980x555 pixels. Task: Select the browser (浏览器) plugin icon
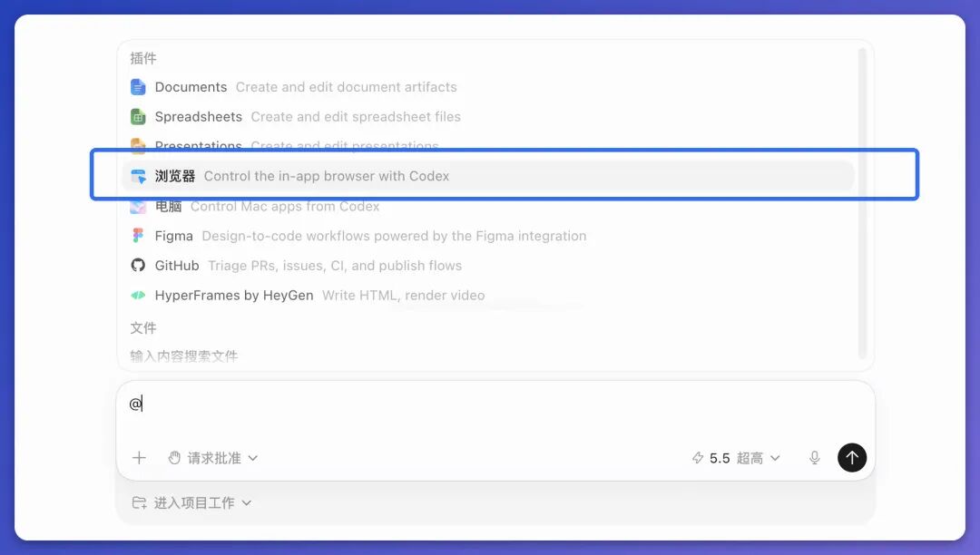click(x=138, y=176)
